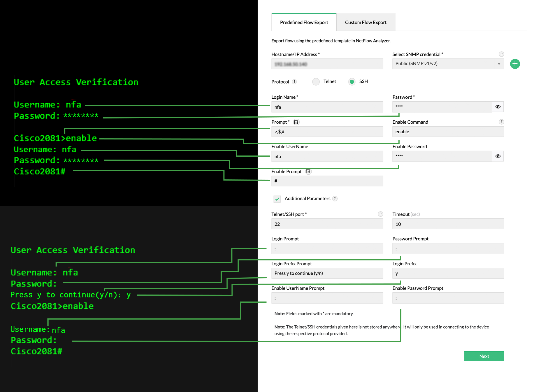Click help icon beside Telnet/SSH port

pos(380,214)
